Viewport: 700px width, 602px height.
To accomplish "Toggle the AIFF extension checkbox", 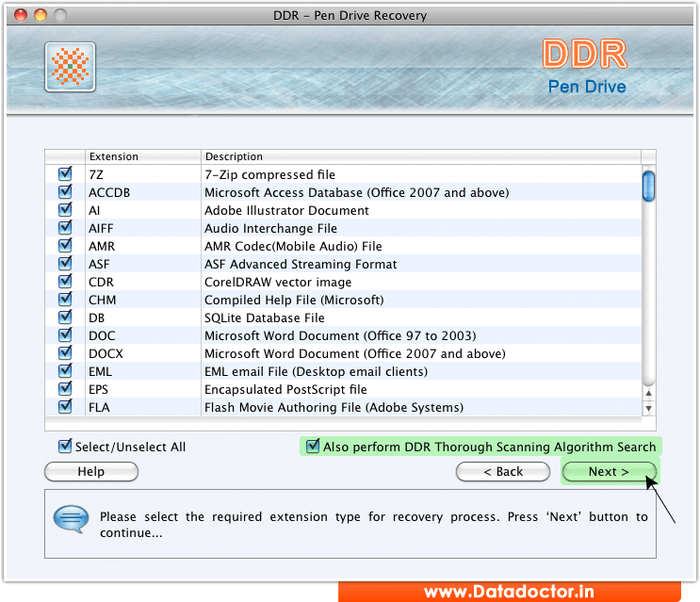I will [65, 227].
